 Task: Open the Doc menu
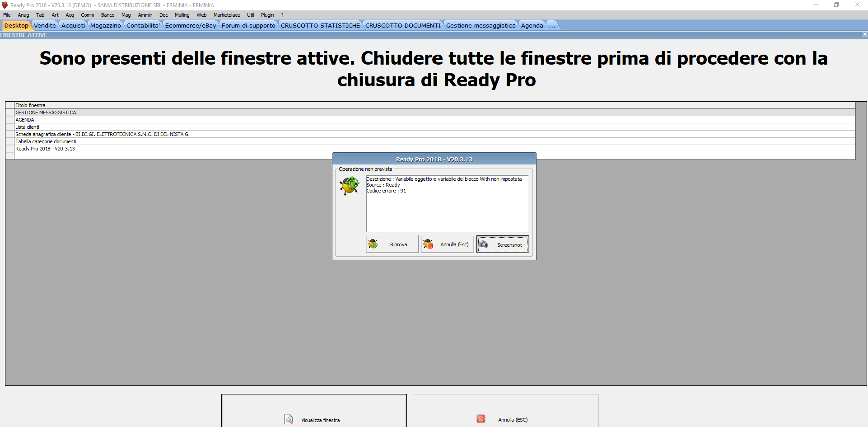click(x=163, y=15)
